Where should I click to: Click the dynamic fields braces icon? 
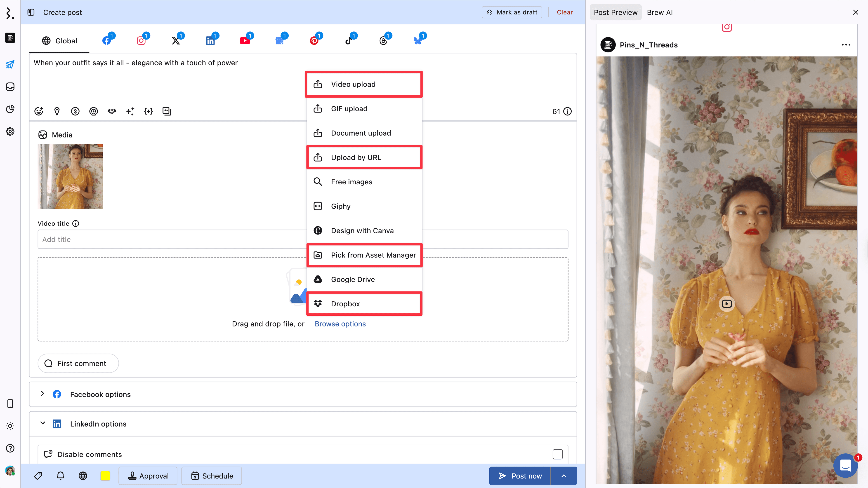point(148,111)
